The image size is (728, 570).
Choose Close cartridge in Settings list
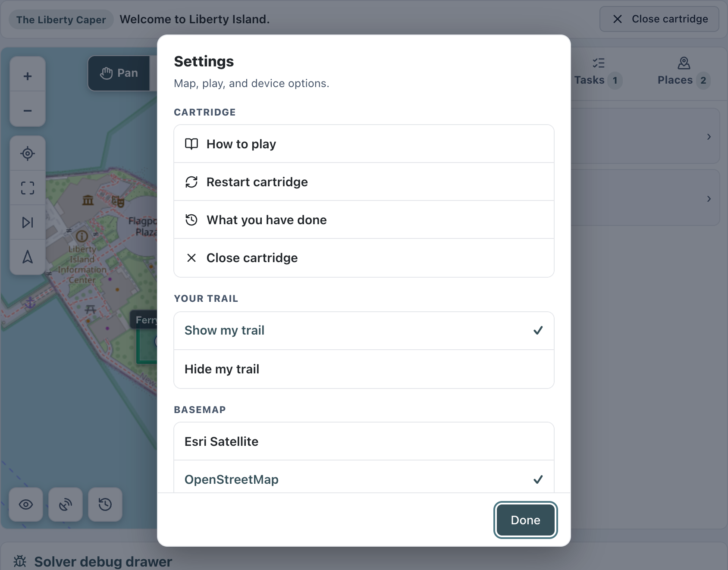[364, 258]
